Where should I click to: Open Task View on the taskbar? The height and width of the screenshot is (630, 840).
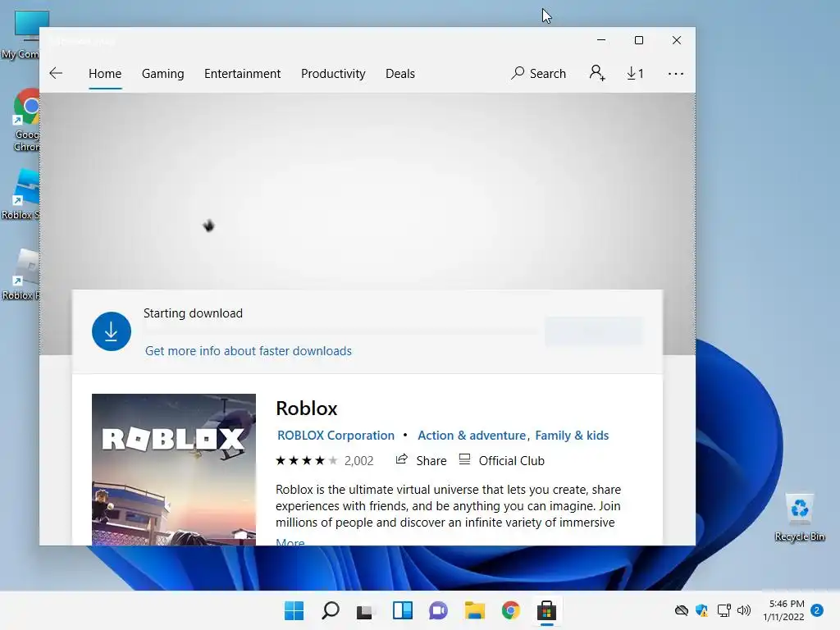(366, 610)
